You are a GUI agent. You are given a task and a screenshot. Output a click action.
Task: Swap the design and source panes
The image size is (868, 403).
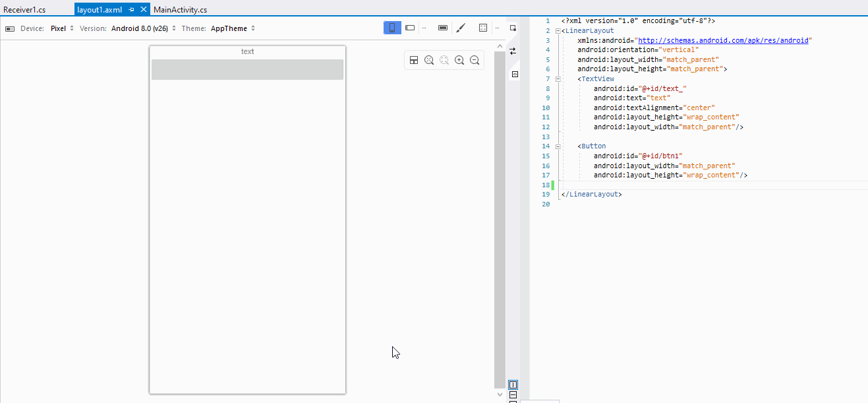[x=513, y=51]
